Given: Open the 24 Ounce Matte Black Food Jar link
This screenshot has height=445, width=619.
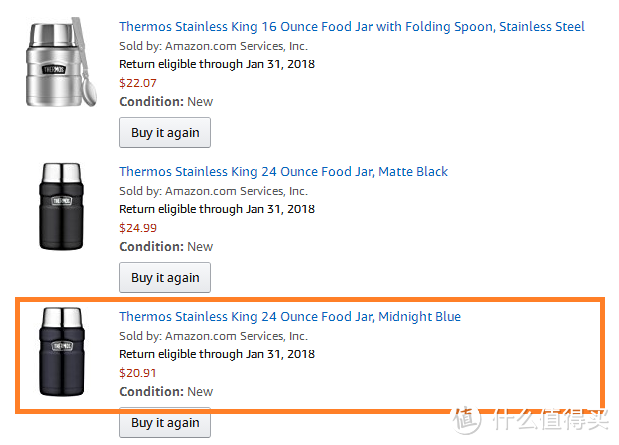Looking at the screenshot, I should click(x=283, y=172).
